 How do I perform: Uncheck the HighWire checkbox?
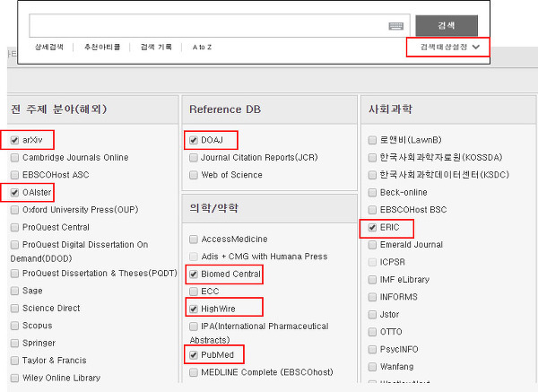pyautogui.click(x=194, y=309)
